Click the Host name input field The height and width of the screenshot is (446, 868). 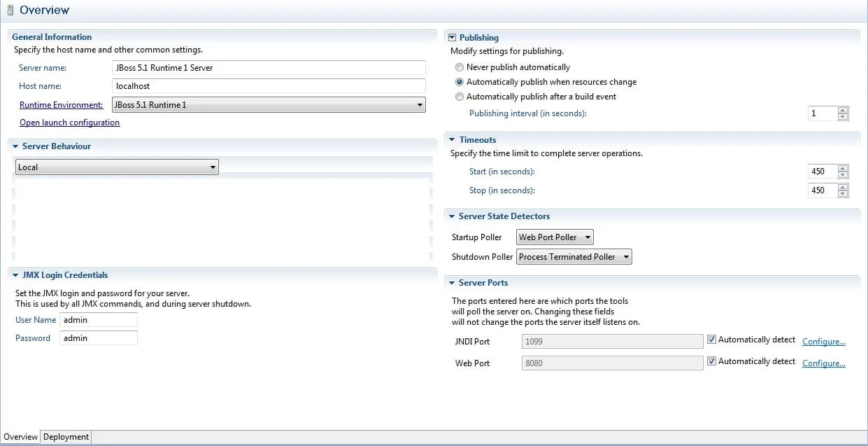pyautogui.click(x=269, y=86)
